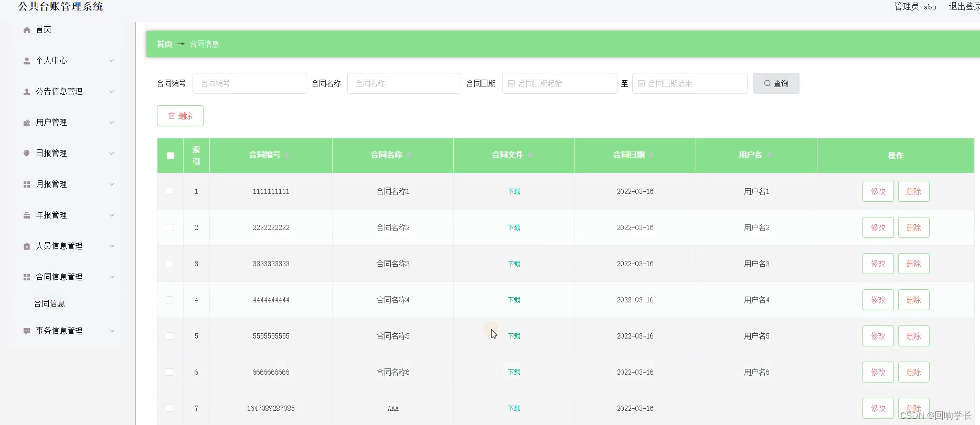Viewport: 980px width, 425px height.
Task: Click 退出登录 in the top bar
Action: click(x=964, y=7)
